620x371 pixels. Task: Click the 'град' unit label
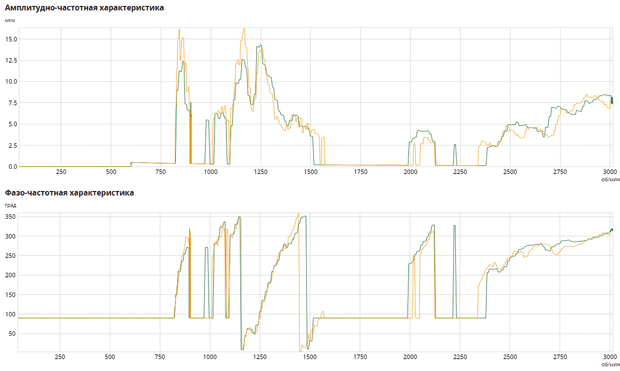(x=10, y=205)
